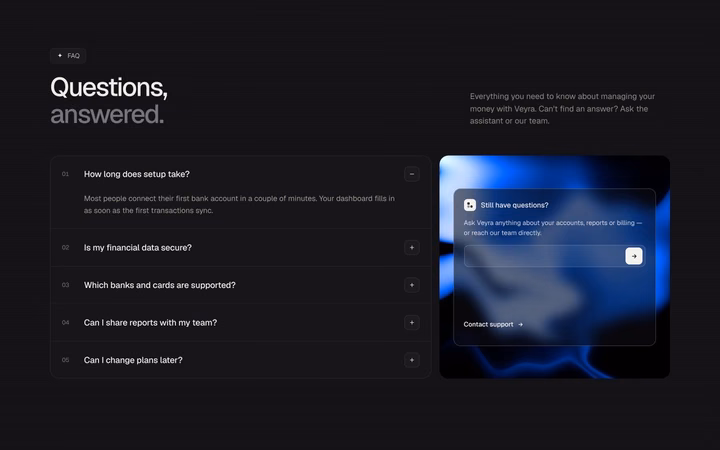The height and width of the screenshot is (450, 720).
Task: Open the Contact support link
Action: coord(493,324)
